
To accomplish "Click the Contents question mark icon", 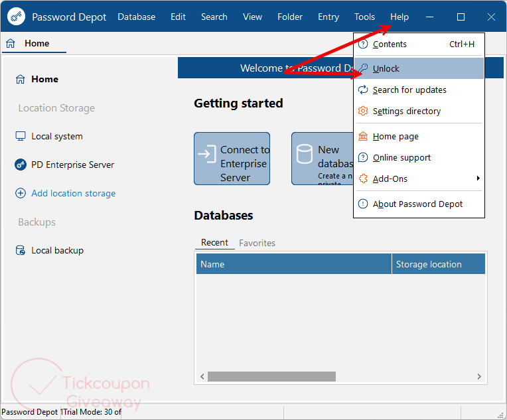I will click(x=363, y=44).
